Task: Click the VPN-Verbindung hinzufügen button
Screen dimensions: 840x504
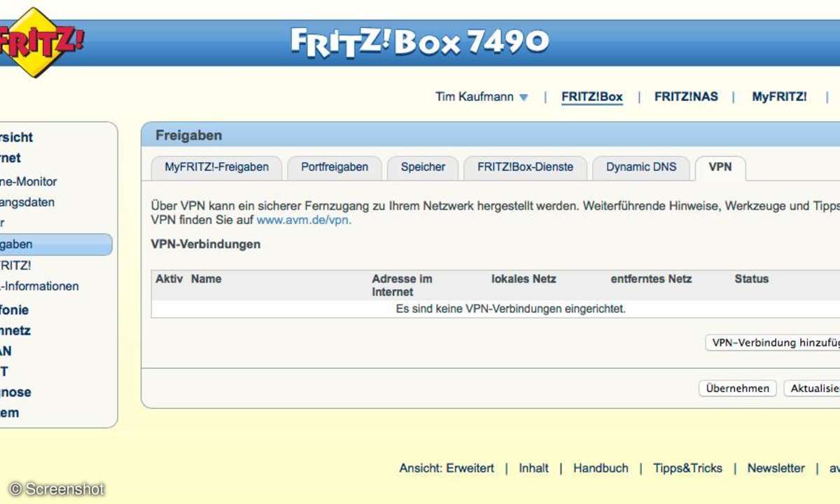Action: coord(772,343)
